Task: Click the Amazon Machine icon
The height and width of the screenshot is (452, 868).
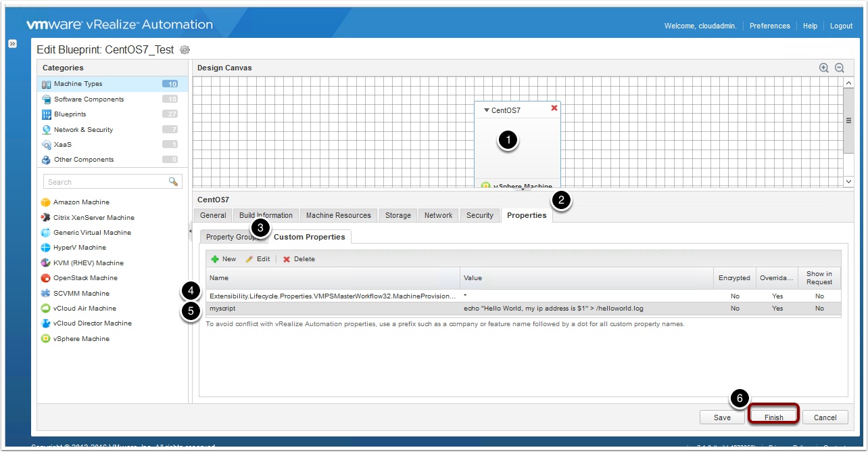Action: 46,202
